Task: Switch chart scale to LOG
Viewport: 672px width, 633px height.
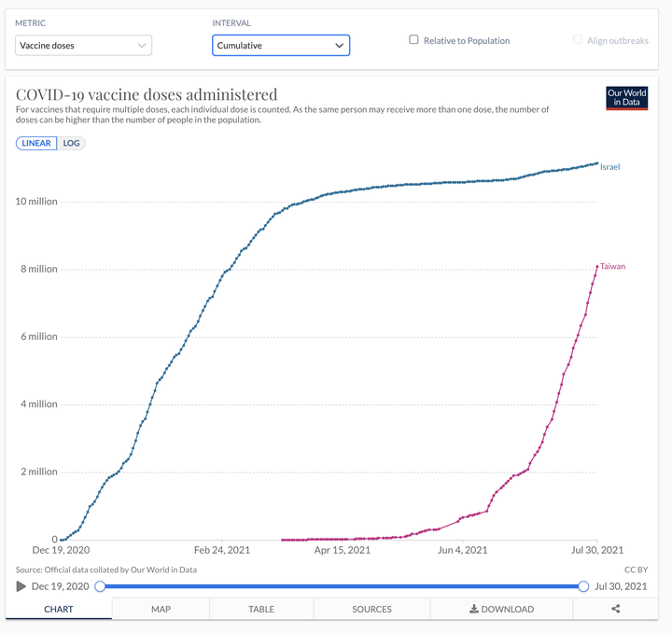Action: pyautogui.click(x=71, y=143)
